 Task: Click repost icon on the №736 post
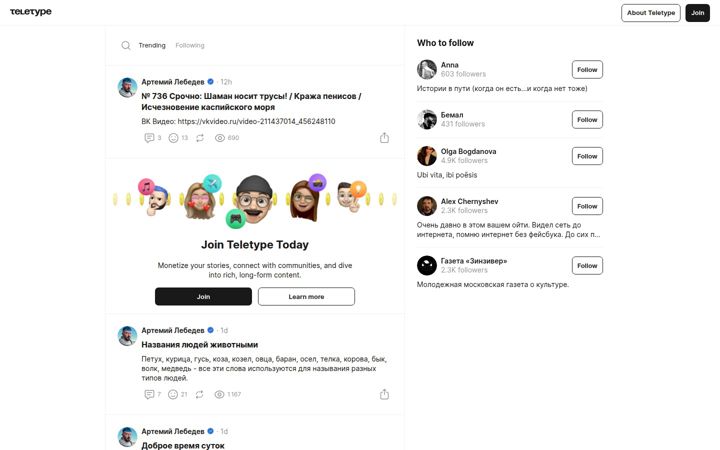200,138
